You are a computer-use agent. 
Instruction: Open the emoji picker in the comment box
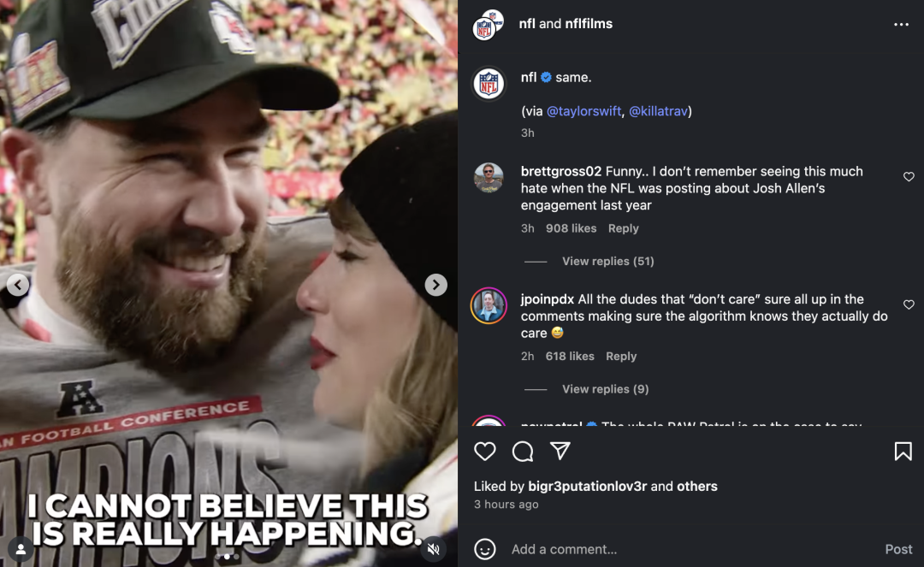click(485, 549)
